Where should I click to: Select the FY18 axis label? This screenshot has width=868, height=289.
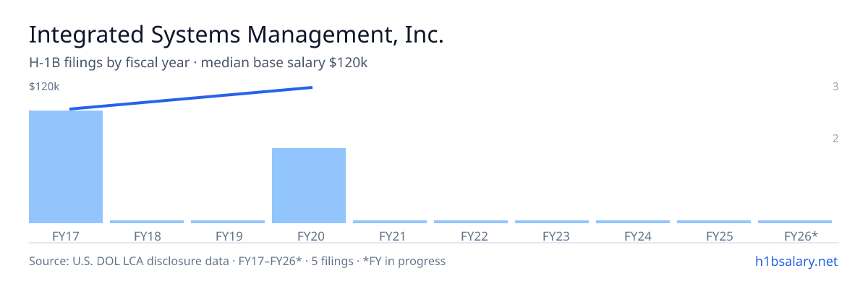(147, 236)
